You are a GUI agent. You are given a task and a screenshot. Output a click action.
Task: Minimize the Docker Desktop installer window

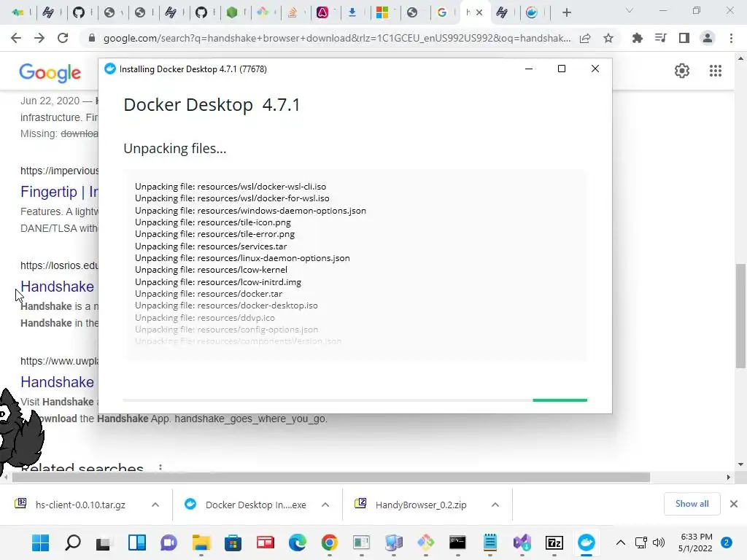point(528,69)
